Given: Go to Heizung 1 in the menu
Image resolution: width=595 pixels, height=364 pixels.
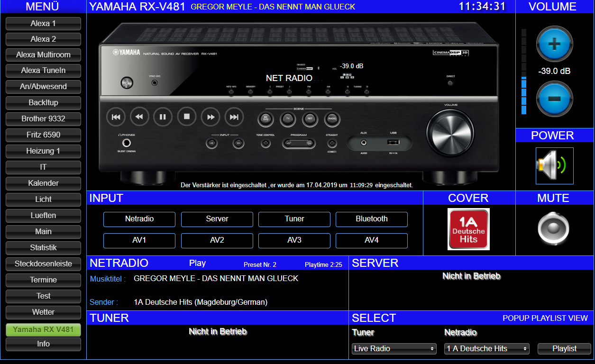Looking at the screenshot, I should click(43, 151).
